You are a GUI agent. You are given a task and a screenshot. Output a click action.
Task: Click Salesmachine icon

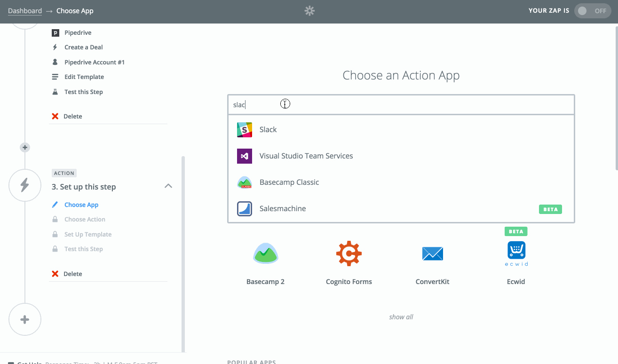click(x=245, y=208)
